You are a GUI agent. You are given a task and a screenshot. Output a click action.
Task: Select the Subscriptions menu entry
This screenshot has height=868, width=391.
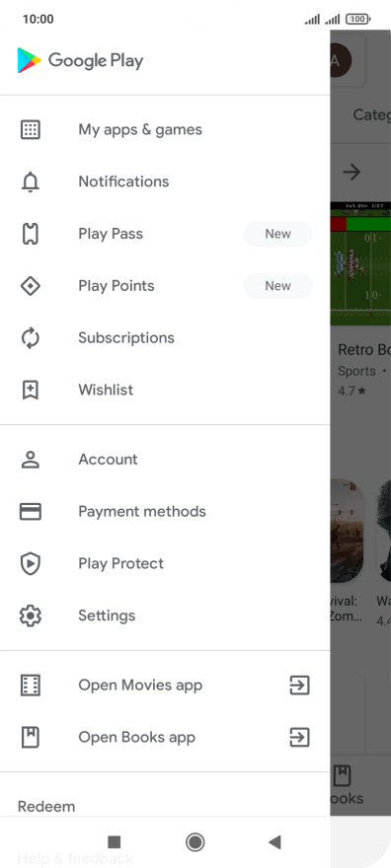pyautogui.click(x=165, y=337)
